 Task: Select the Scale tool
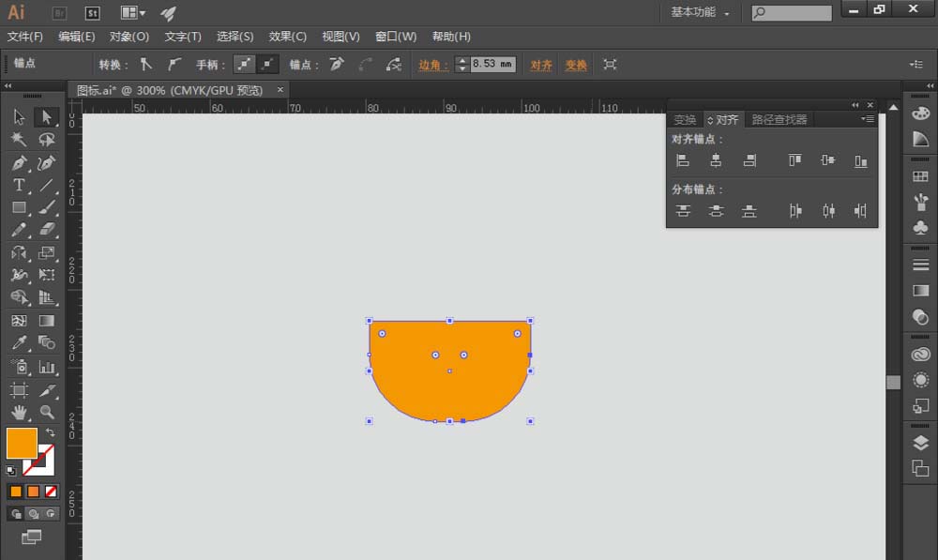pos(46,252)
